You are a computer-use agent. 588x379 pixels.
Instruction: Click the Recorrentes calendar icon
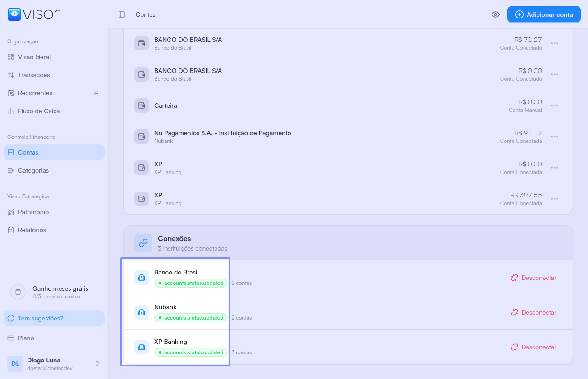pos(11,93)
